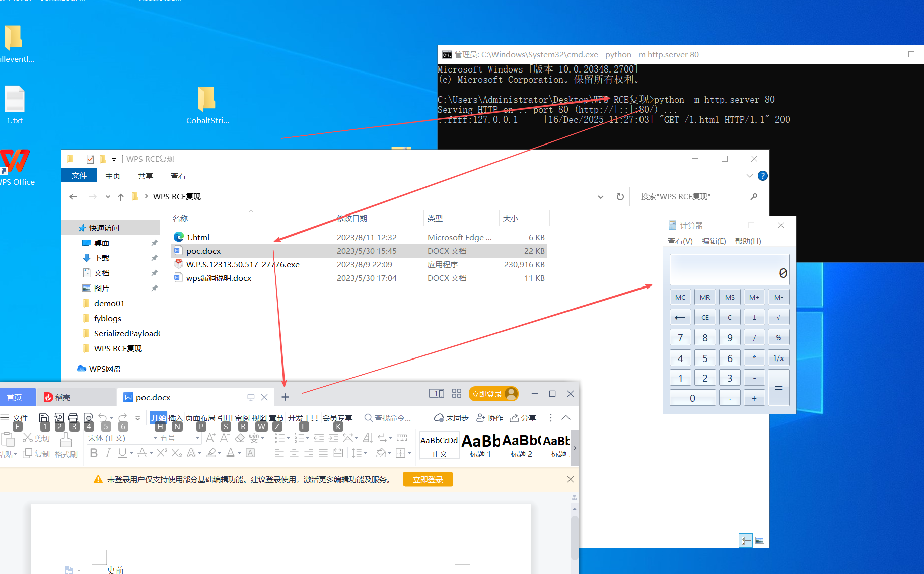Image resolution: width=924 pixels, height=574 pixels.
Task: Open the WPS quick access toolbar dropdown
Action: point(137,418)
